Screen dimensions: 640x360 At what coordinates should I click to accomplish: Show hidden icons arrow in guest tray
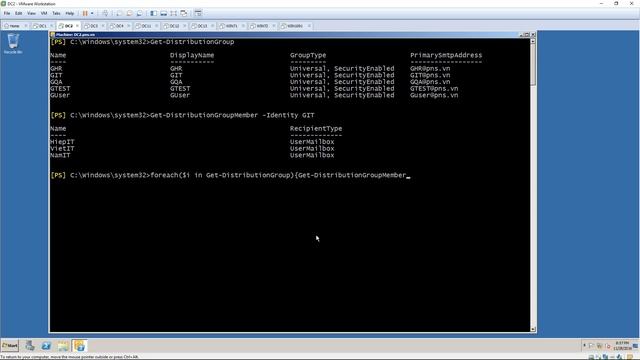coord(584,346)
